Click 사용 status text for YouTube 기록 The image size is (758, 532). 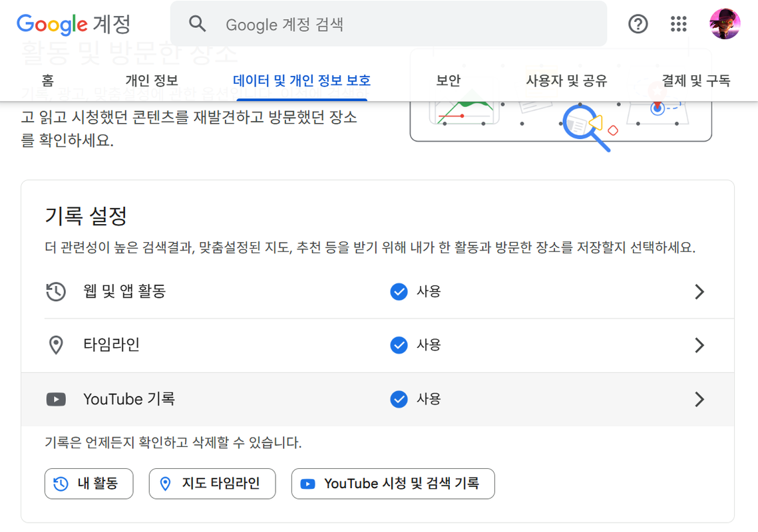click(429, 399)
